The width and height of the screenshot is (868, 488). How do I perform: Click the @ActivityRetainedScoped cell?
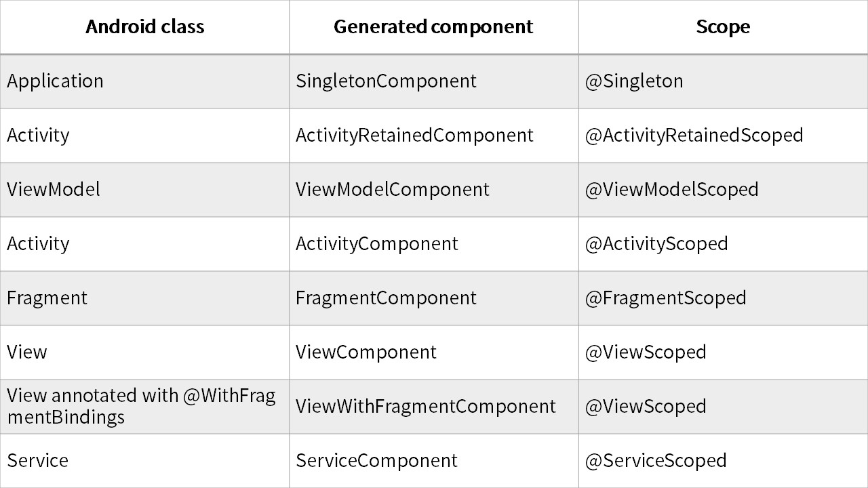(x=694, y=136)
